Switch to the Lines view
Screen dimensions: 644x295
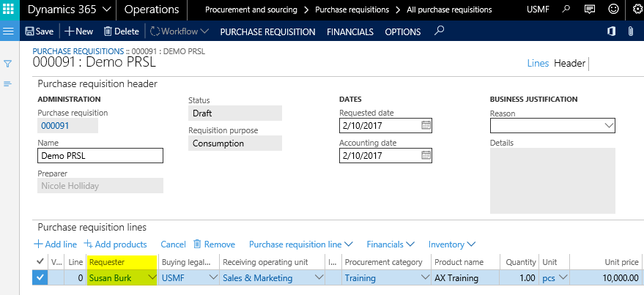tap(538, 63)
